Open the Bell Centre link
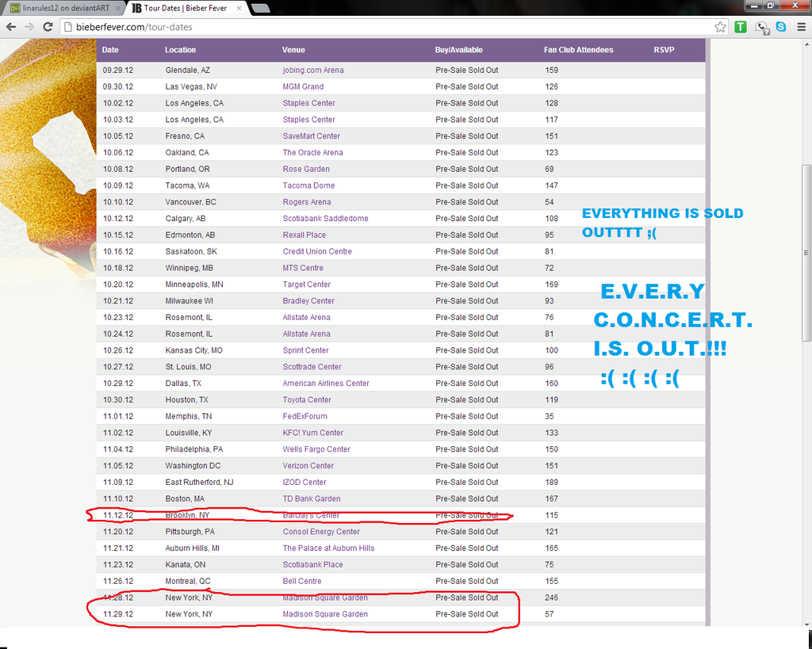 coord(302,581)
